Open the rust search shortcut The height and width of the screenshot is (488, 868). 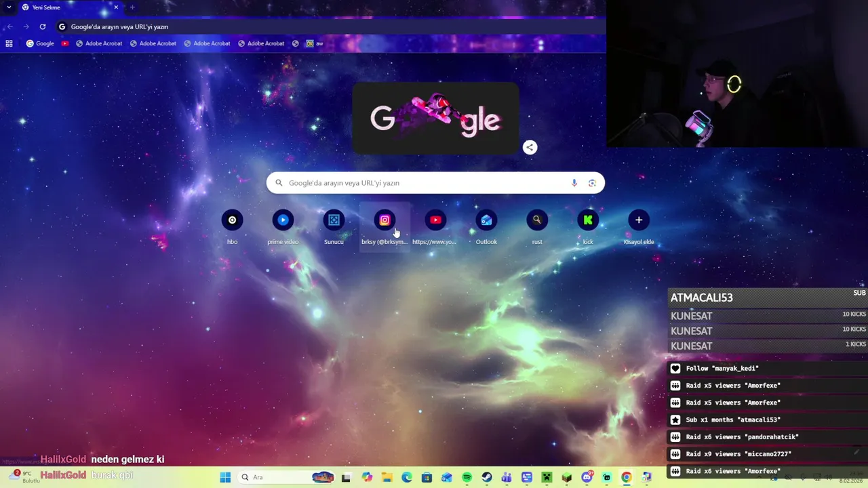537,227
